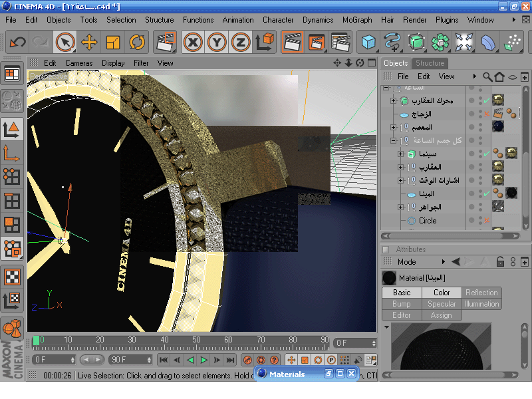This screenshot has width=532, height=399.
Task: Add an Array modeling object
Action: click(440, 43)
